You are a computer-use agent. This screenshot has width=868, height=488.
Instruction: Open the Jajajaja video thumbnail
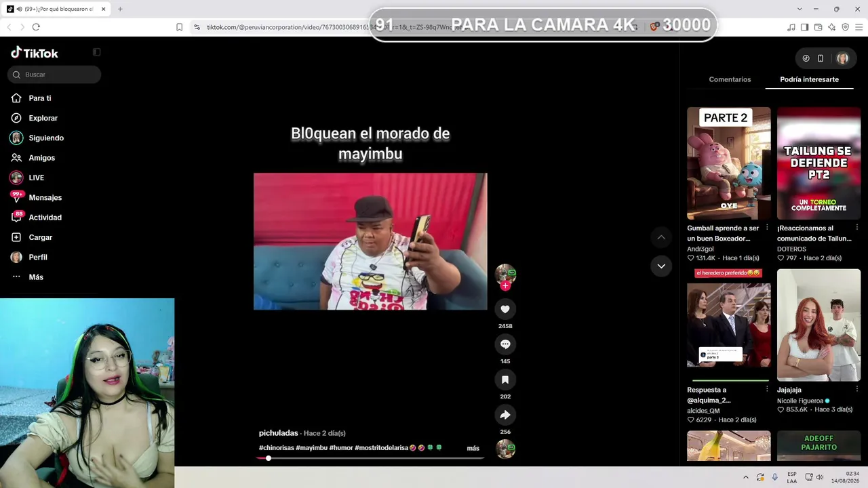pos(818,325)
